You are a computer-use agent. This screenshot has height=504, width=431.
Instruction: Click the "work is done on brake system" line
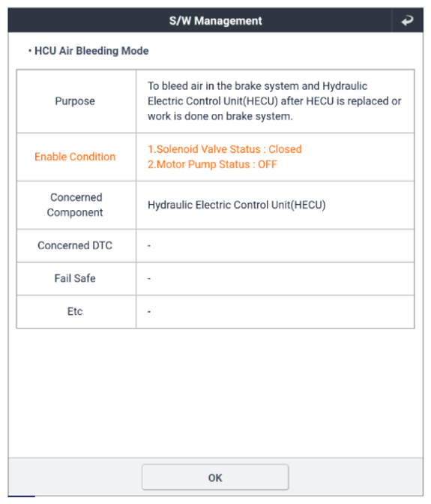220,116
